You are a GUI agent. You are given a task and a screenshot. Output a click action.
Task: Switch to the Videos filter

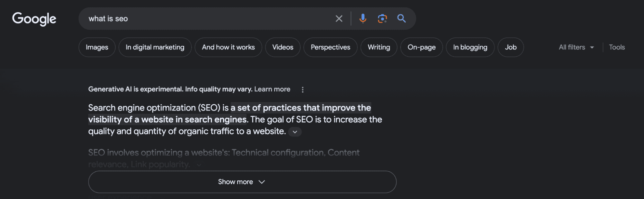point(283,47)
